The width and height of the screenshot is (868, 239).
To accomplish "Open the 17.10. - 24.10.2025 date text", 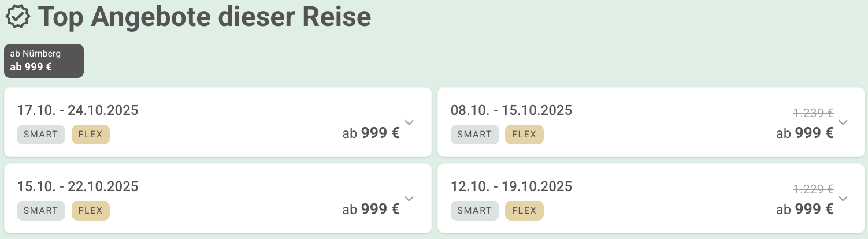I will pos(77,110).
